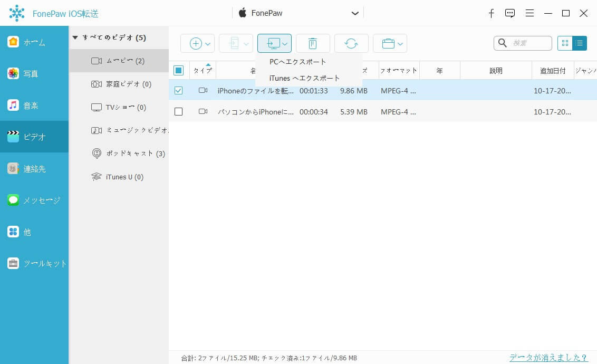Select the TVショー (0) category

pyautogui.click(x=119, y=107)
